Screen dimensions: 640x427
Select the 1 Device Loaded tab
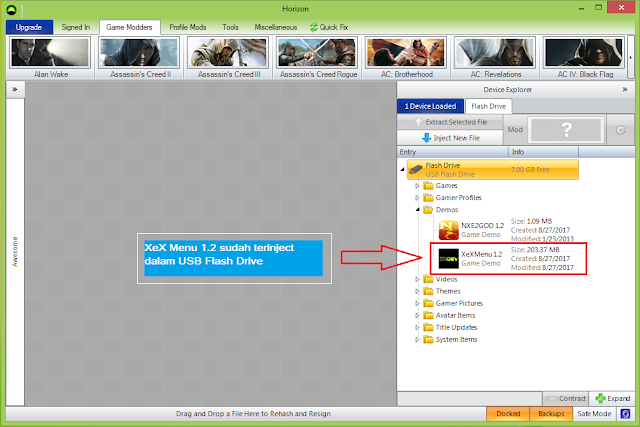tap(430, 106)
